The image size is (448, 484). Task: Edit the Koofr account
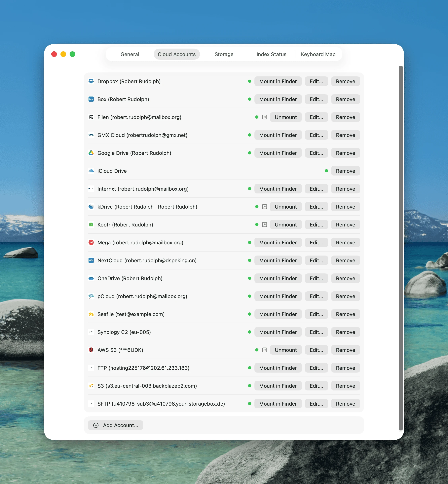[x=316, y=224]
